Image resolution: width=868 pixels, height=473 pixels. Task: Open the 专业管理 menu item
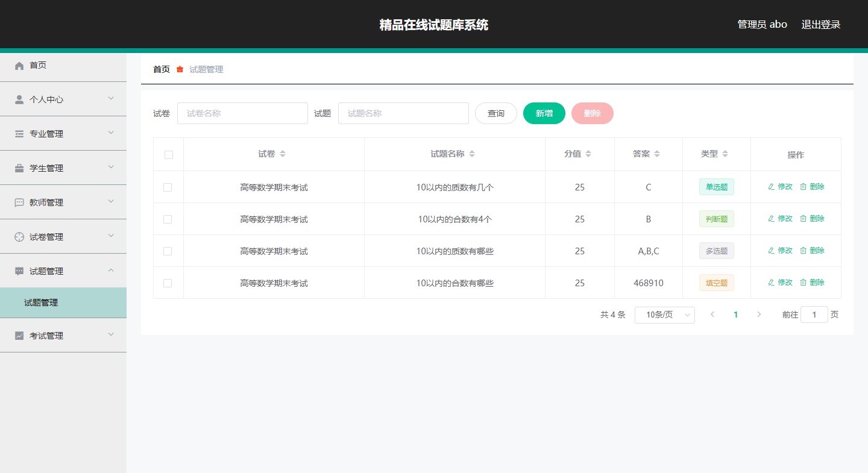[x=63, y=134]
